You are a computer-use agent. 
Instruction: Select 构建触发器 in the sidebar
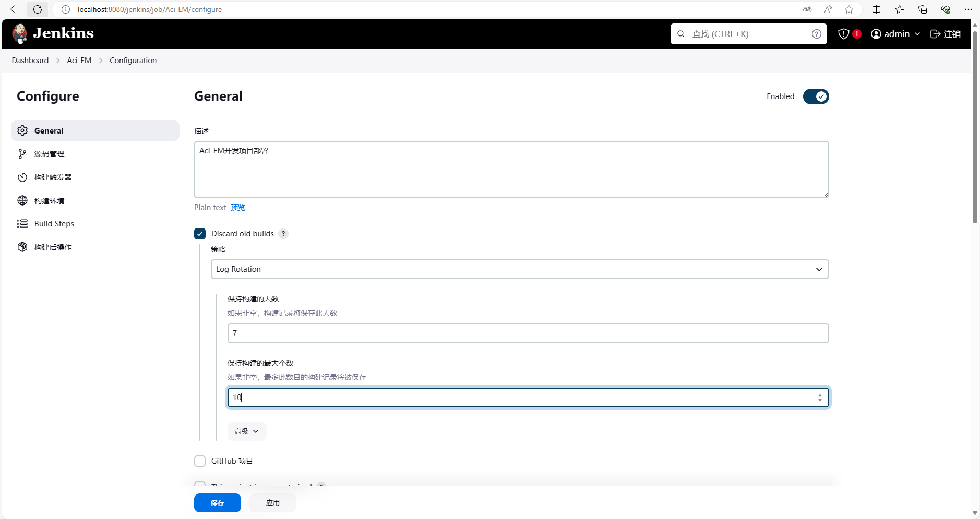click(x=95, y=177)
